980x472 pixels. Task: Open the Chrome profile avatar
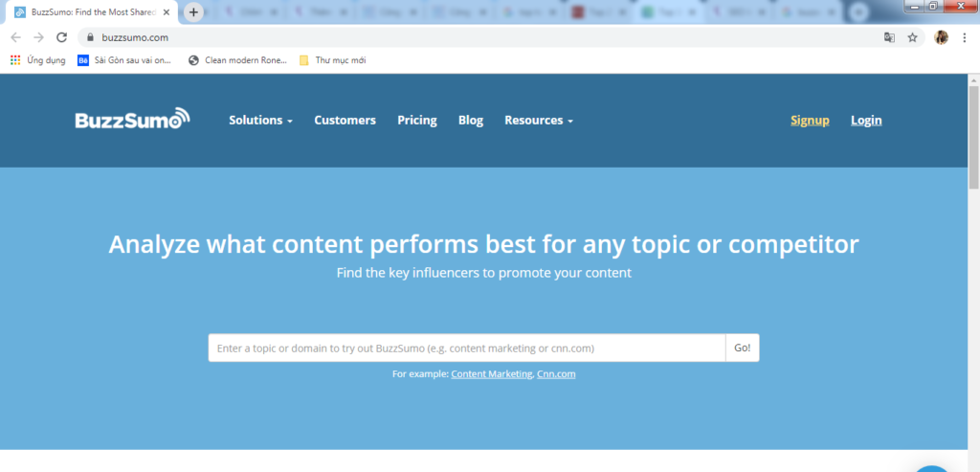(942, 37)
